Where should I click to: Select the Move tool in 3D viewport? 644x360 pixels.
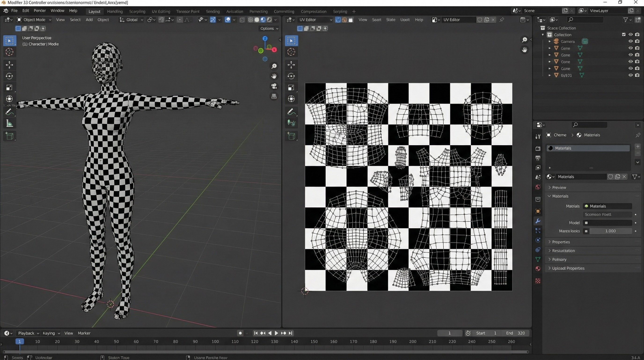[9, 65]
